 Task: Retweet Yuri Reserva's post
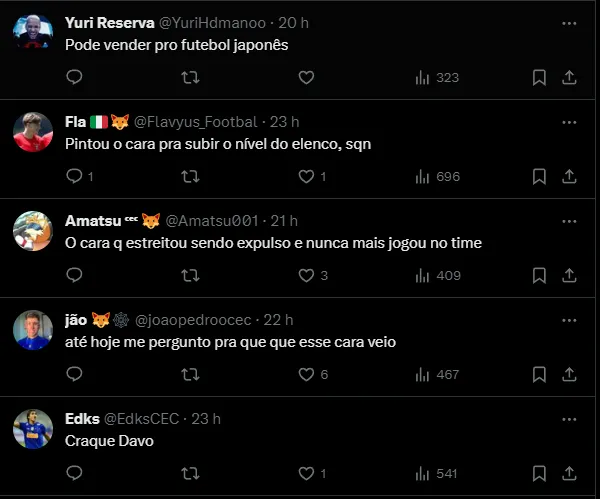[x=189, y=77]
